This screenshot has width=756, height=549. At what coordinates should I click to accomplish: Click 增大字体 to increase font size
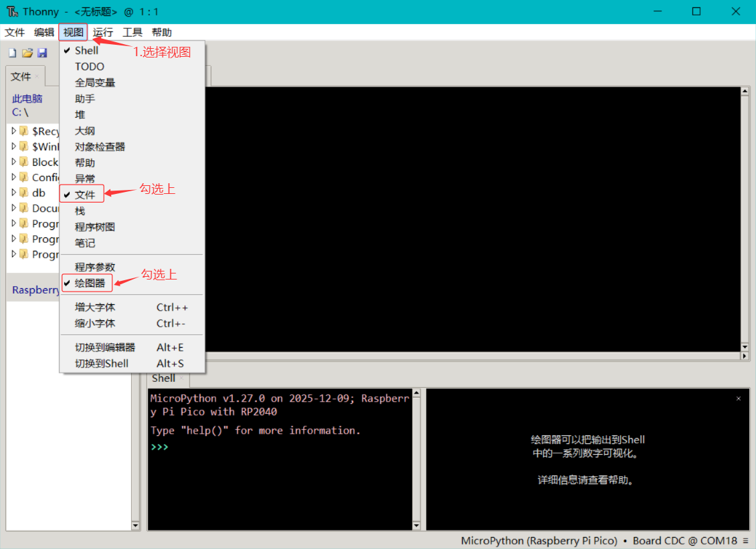coord(95,308)
